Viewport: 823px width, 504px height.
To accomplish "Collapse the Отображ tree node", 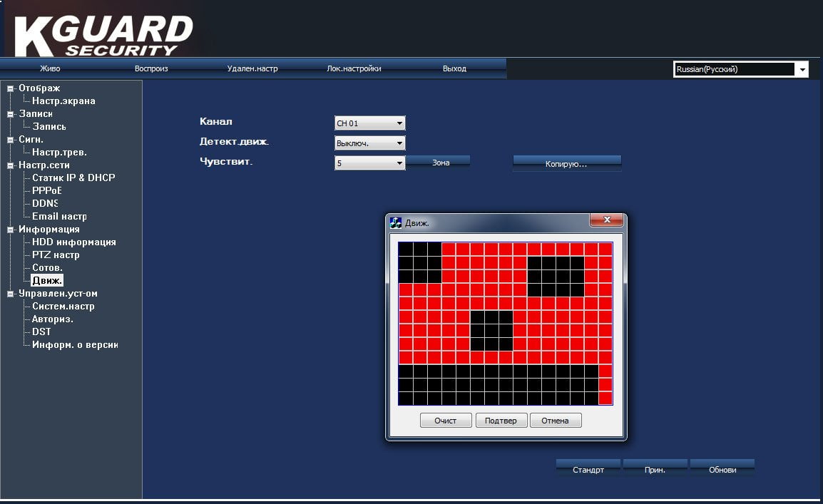I will click(x=10, y=88).
